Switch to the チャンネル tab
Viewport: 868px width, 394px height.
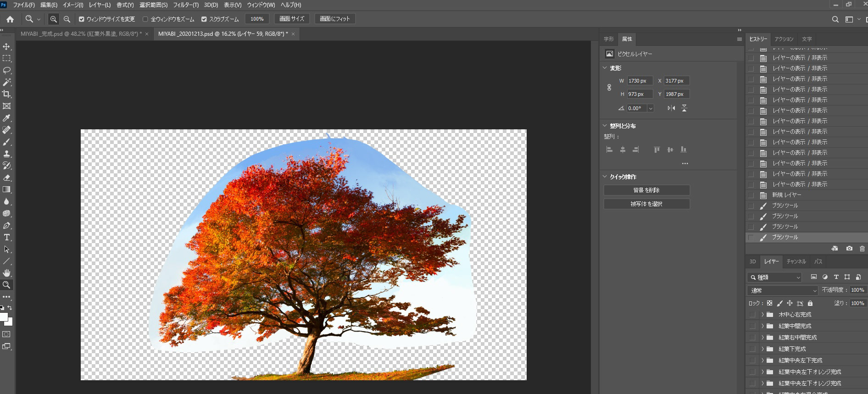pyautogui.click(x=796, y=261)
